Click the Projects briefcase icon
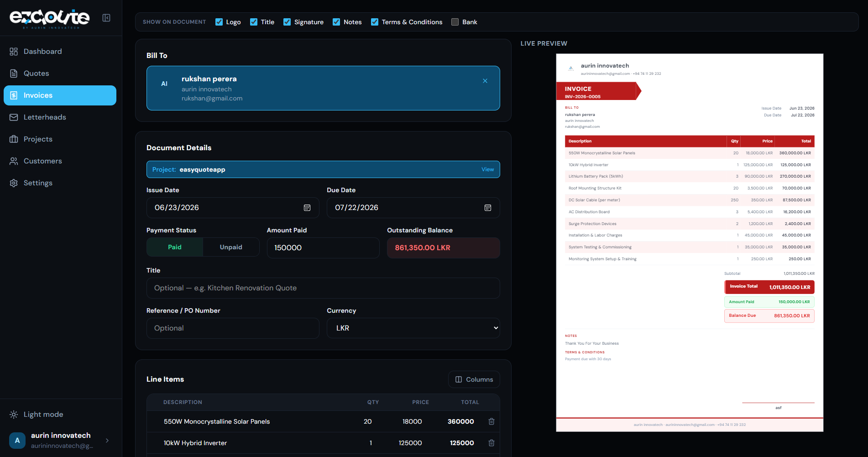 (x=14, y=139)
